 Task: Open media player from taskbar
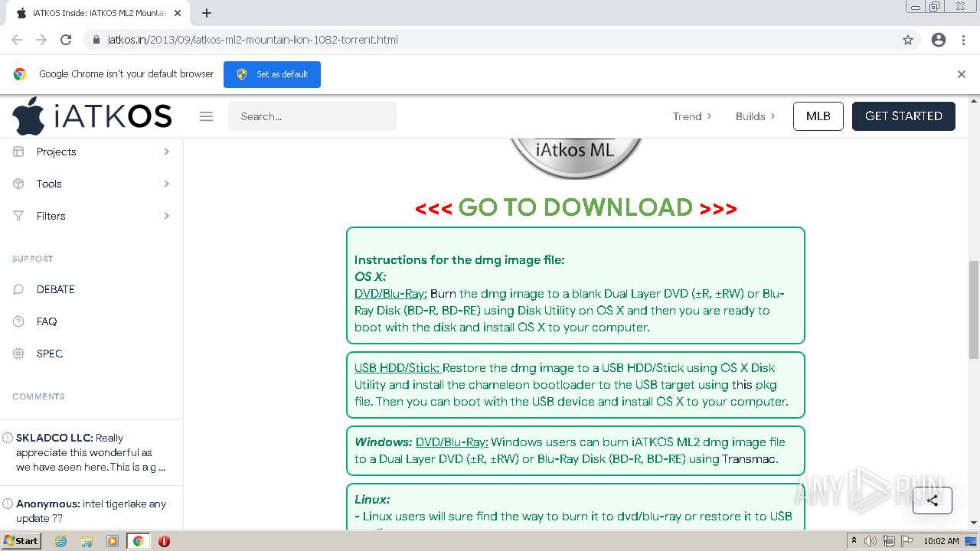point(112,541)
